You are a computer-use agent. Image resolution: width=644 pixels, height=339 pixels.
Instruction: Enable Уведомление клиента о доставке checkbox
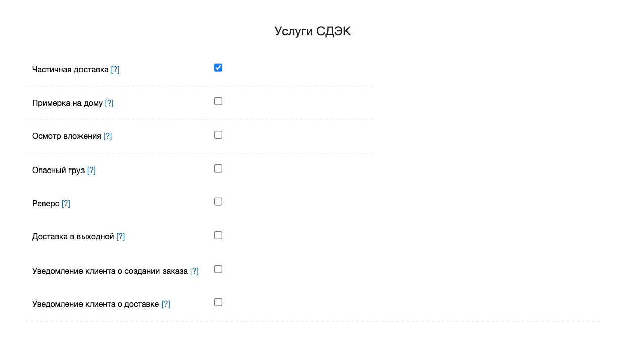[x=218, y=302]
